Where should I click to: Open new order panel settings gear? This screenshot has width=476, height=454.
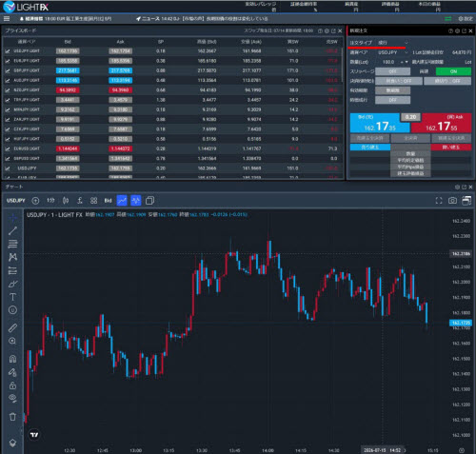(457, 30)
